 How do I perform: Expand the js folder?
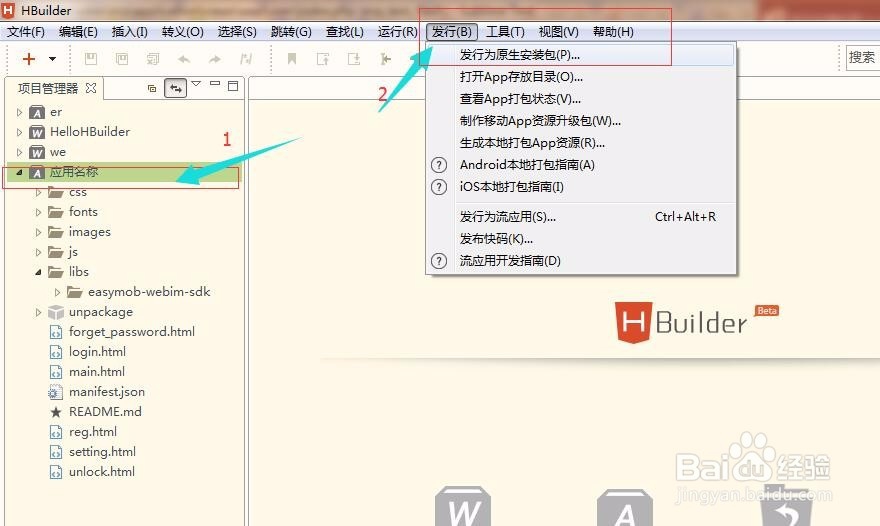click(x=38, y=252)
